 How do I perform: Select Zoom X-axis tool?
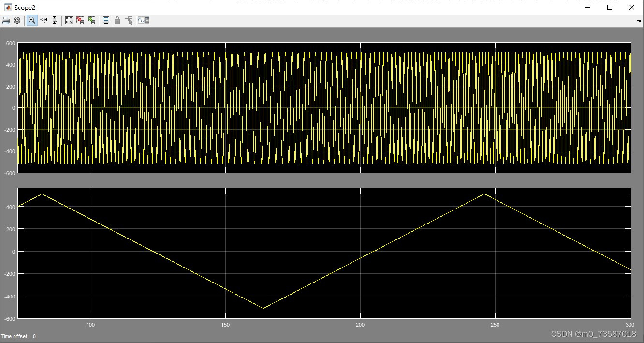point(44,20)
